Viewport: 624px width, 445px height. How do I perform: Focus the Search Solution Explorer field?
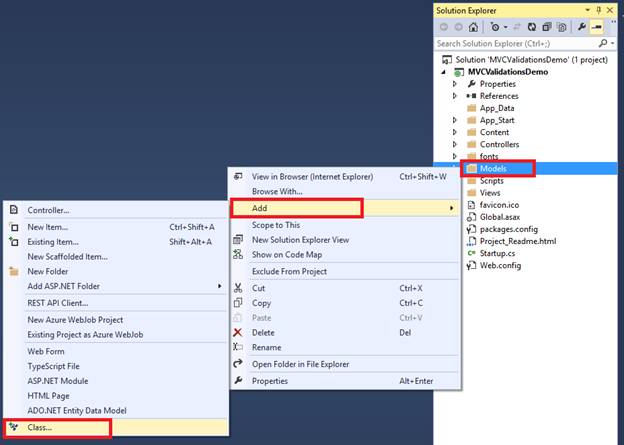point(516,43)
